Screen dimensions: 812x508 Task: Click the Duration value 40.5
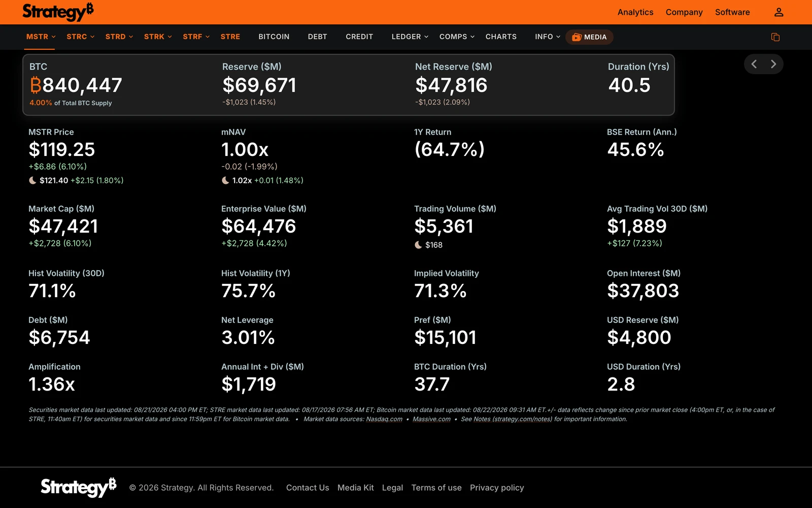point(629,85)
